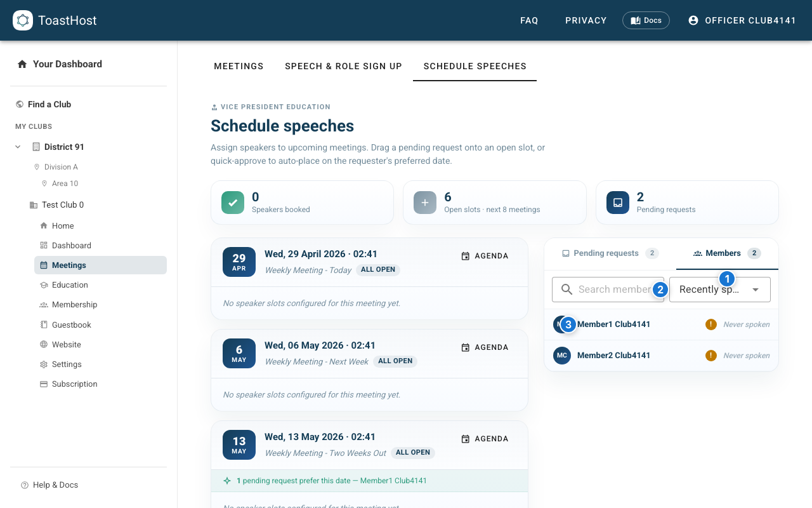Click the ToastHost gear logo

click(x=23, y=20)
